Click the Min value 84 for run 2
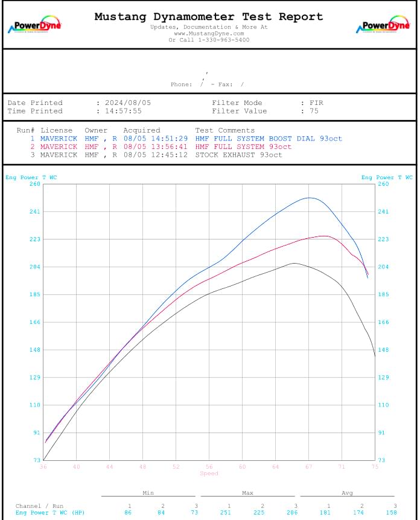The image size is (420, 520). pos(161,512)
